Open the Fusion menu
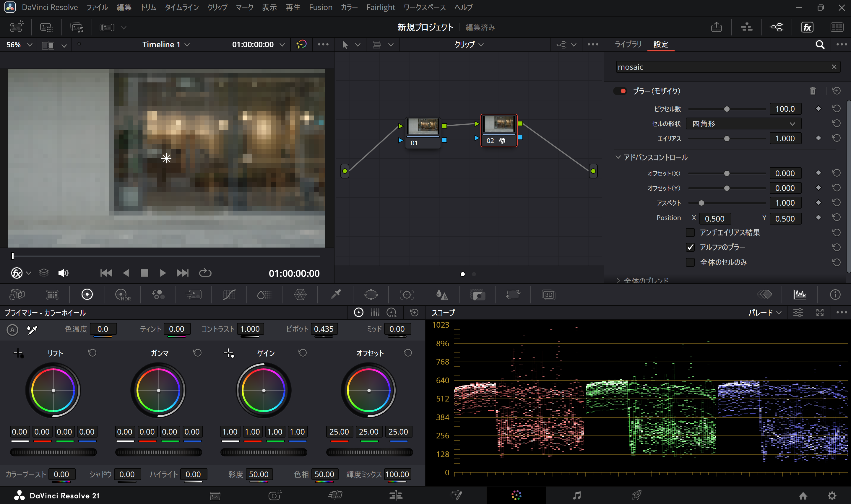 pyautogui.click(x=320, y=7)
